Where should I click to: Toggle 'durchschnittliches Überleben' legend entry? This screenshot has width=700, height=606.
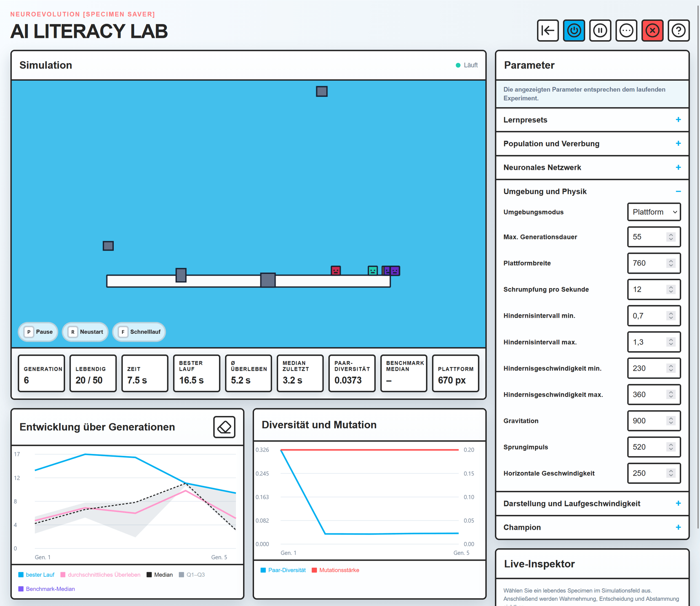tap(101, 575)
